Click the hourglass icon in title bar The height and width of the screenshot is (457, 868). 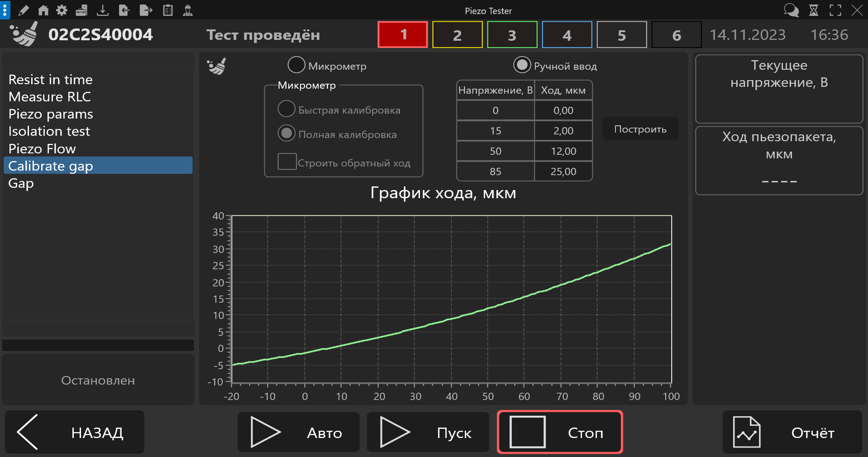tap(814, 10)
